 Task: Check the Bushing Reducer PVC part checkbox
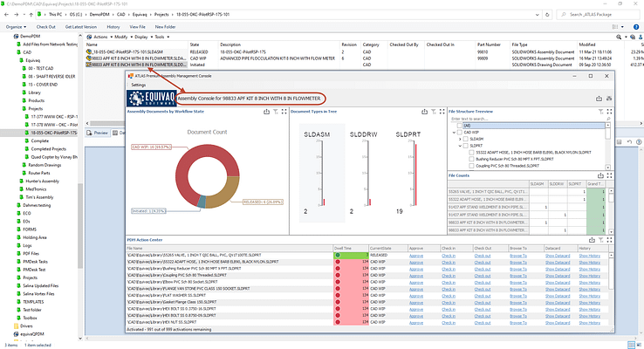[471, 159]
